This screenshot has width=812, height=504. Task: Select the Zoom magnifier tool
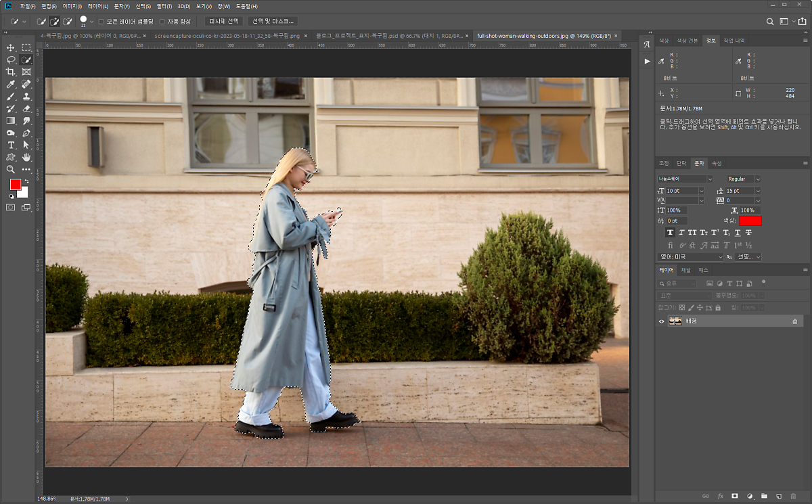[11, 170]
